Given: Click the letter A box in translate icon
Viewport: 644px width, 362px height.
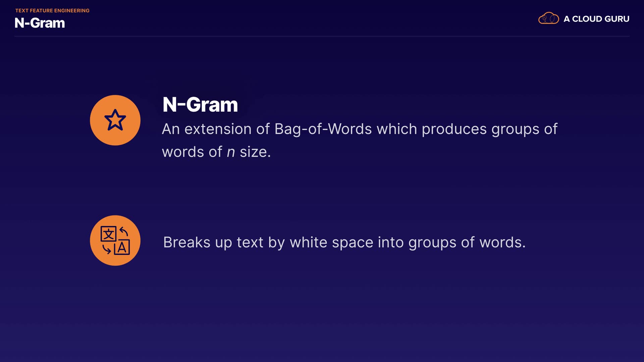Looking at the screenshot, I should [x=122, y=248].
